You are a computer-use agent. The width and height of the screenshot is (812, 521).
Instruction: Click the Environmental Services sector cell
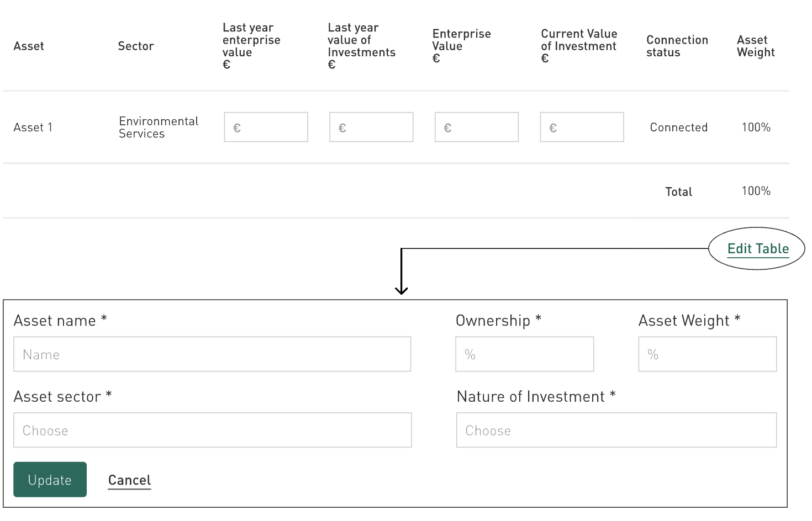(x=159, y=127)
